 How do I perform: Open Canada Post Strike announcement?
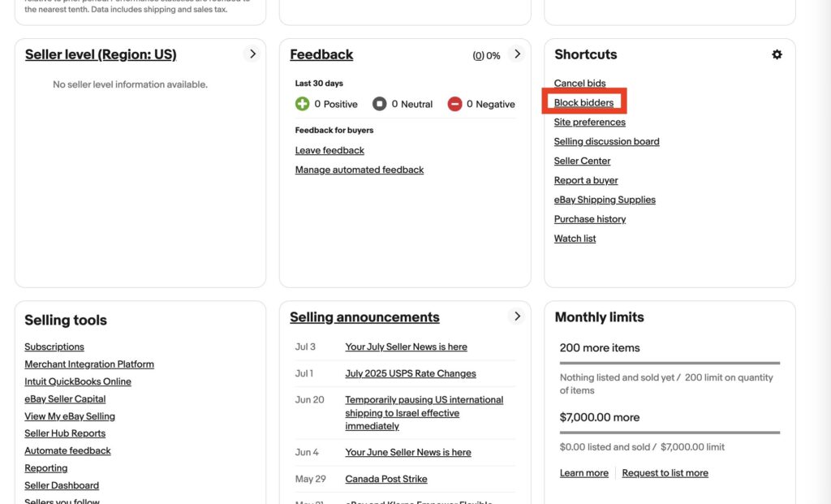click(386, 479)
